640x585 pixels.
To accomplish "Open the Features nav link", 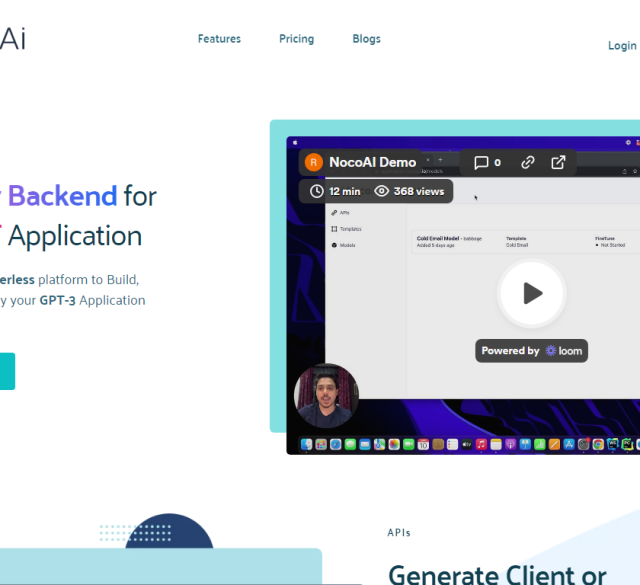I will point(219,39).
